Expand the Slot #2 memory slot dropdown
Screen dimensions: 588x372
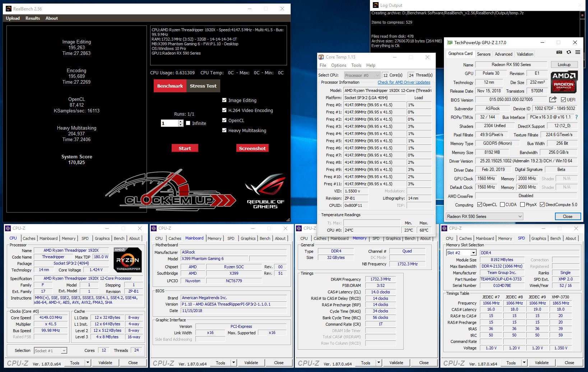pos(473,253)
